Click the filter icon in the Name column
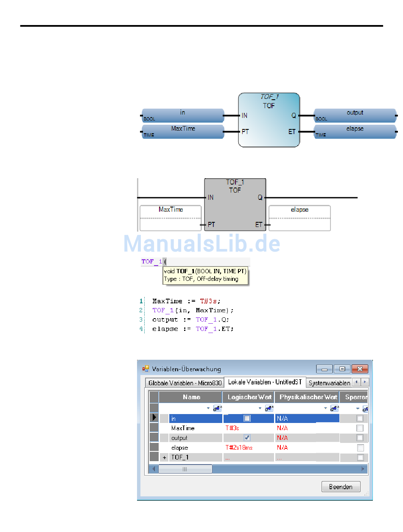Viewport: 403px width, 532px height. 217,408
